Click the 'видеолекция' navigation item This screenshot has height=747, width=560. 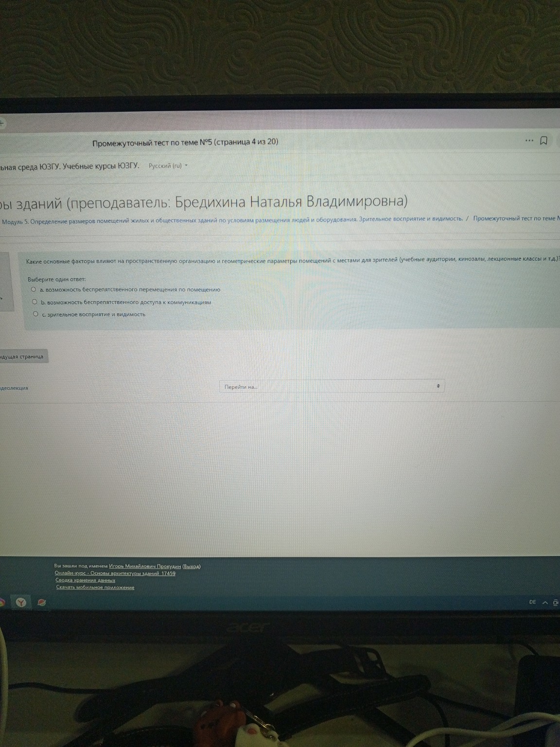click(14, 388)
